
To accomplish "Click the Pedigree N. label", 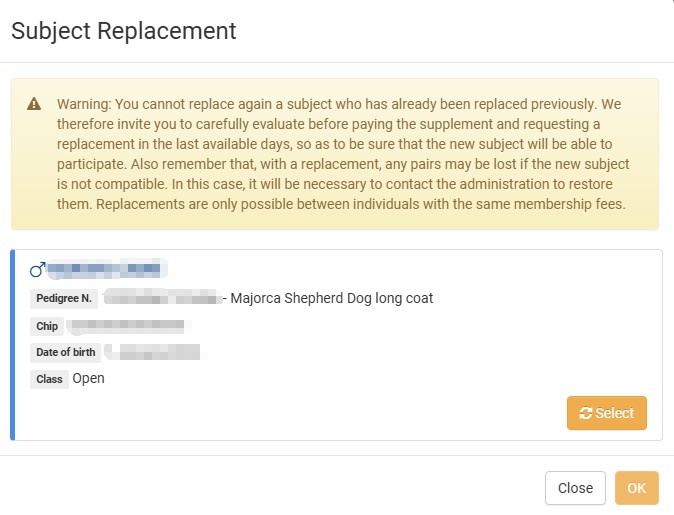I will click(64, 299).
